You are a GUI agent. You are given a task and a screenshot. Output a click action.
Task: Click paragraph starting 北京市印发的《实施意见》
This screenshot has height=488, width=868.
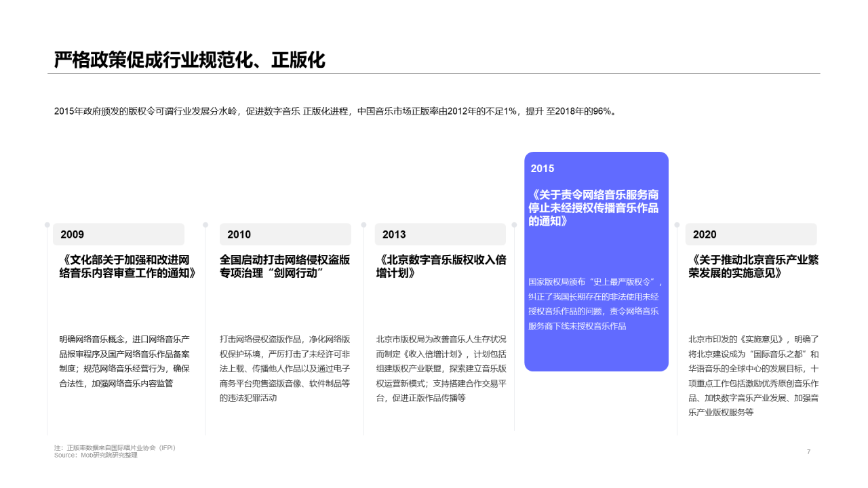tap(754, 375)
